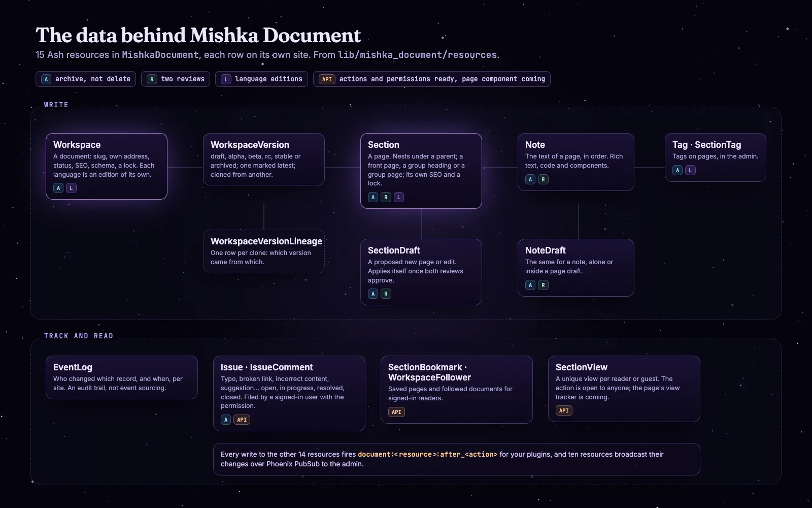Click the SectionView heading
This screenshot has height=508, width=812.
[x=581, y=367]
